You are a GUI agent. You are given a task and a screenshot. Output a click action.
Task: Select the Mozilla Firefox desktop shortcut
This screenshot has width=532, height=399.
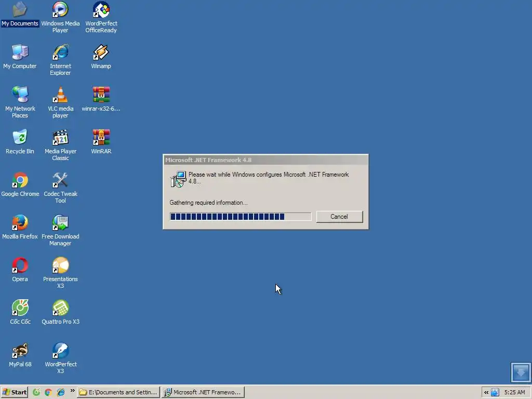pyautogui.click(x=20, y=227)
